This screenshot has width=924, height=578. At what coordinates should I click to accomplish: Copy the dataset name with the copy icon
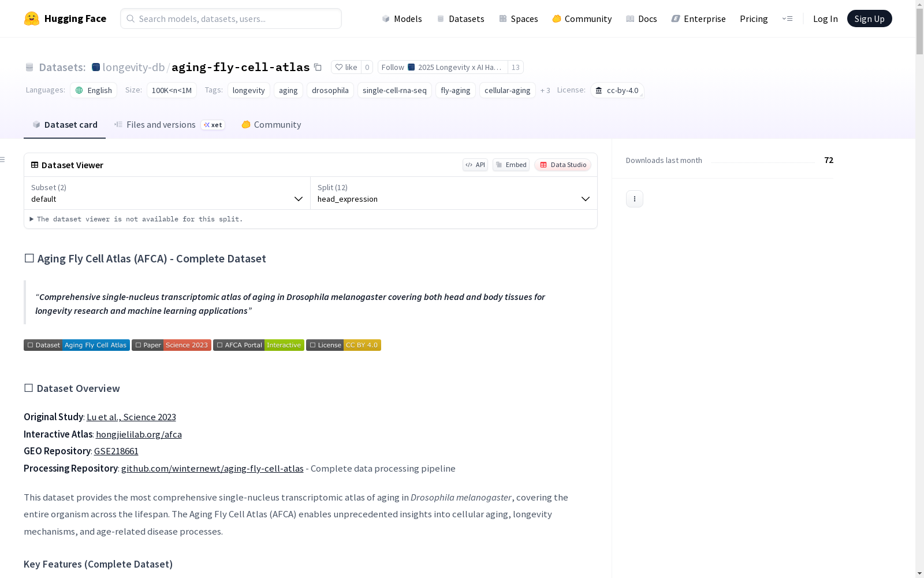tap(318, 67)
